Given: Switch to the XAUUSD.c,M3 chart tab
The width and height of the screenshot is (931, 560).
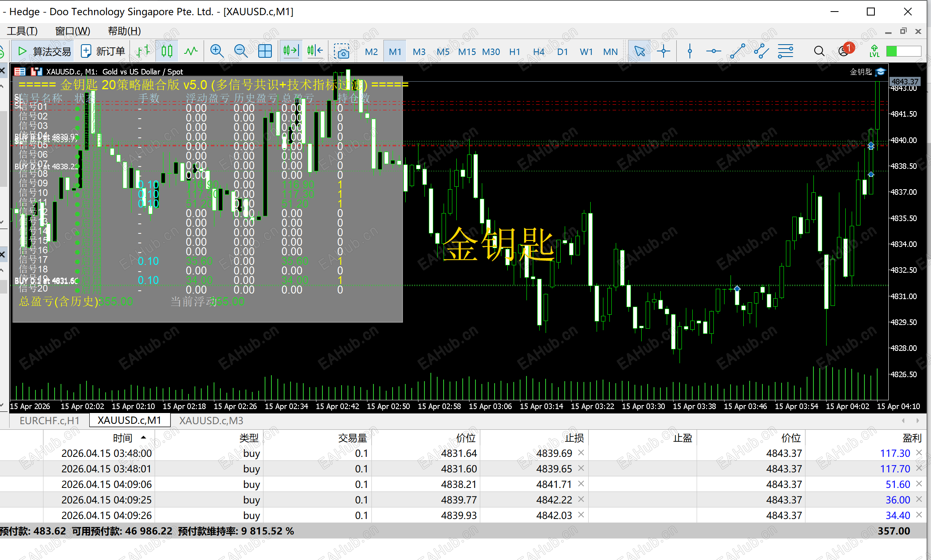Looking at the screenshot, I should [211, 420].
